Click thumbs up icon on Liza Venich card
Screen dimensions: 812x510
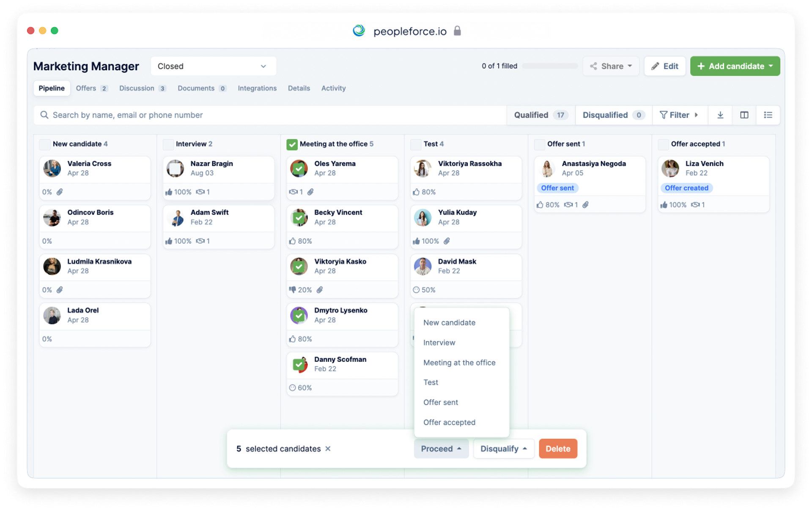coord(664,205)
